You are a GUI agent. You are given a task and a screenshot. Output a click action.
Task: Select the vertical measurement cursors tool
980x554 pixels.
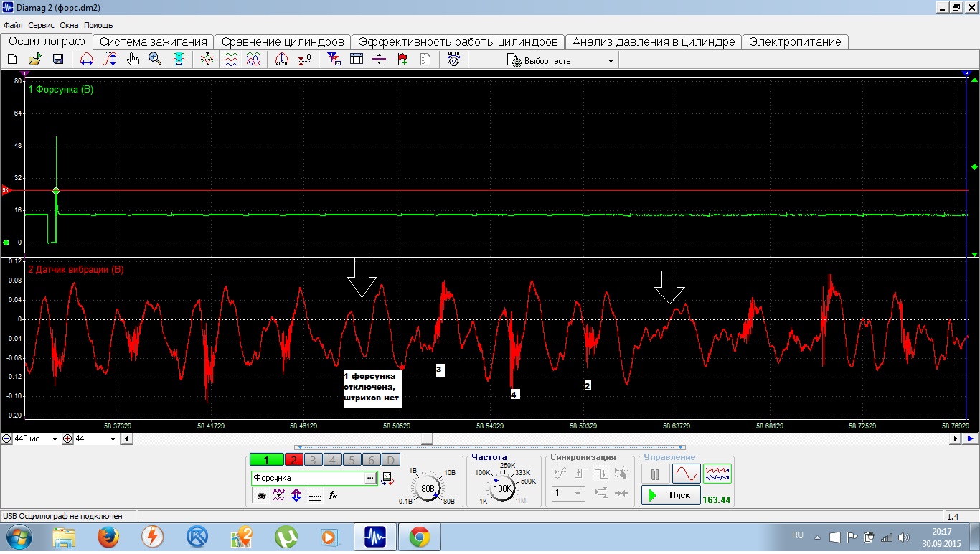coord(109,59)
